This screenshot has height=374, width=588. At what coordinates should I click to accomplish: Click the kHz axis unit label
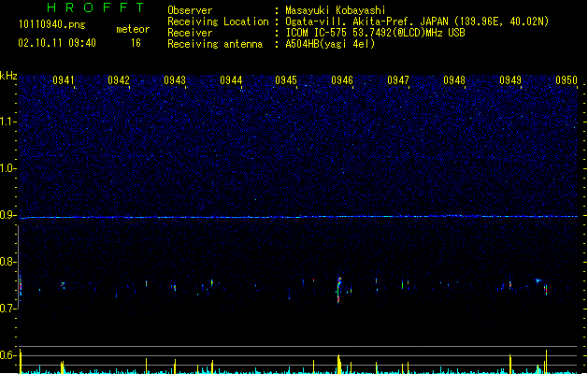[8, 76]
